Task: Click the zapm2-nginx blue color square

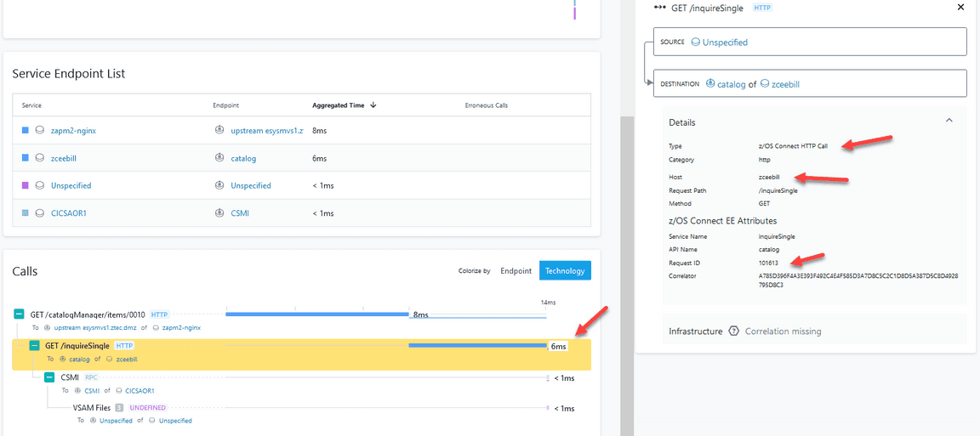Action: coord(25,131)
